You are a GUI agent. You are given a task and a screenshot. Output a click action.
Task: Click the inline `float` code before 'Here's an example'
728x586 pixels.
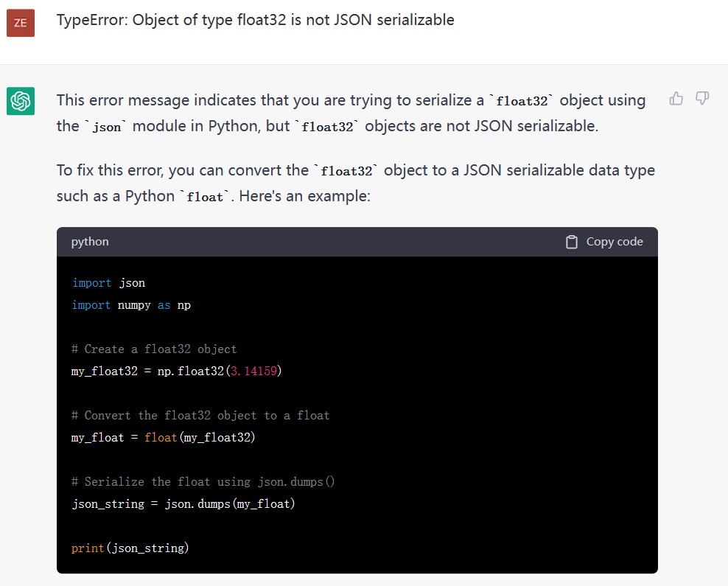coord(205,197)
